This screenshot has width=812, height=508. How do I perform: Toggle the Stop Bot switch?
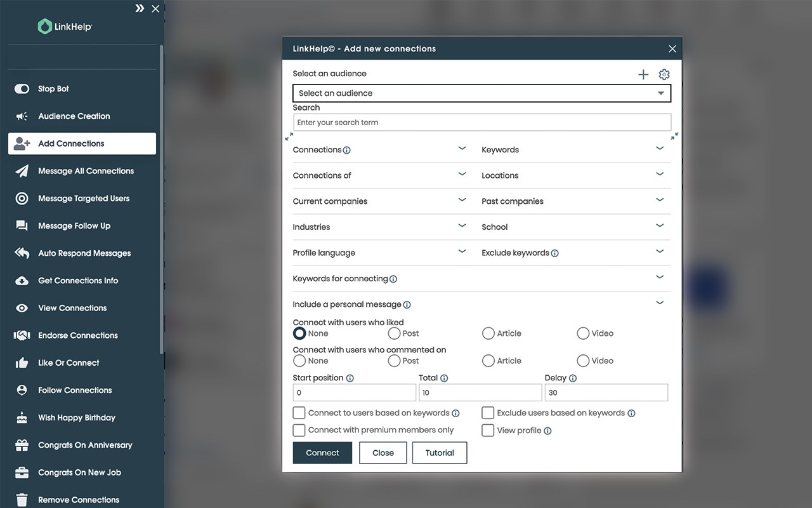[x=22, y=89]
